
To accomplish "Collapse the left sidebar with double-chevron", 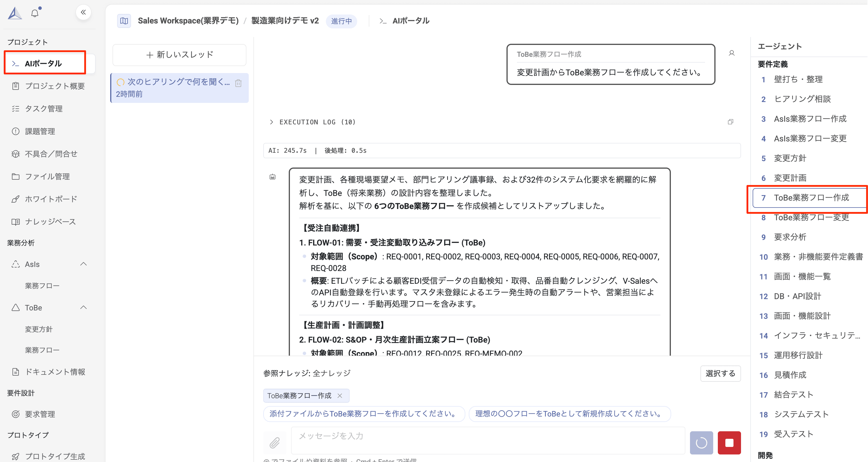I will (83, 12).
